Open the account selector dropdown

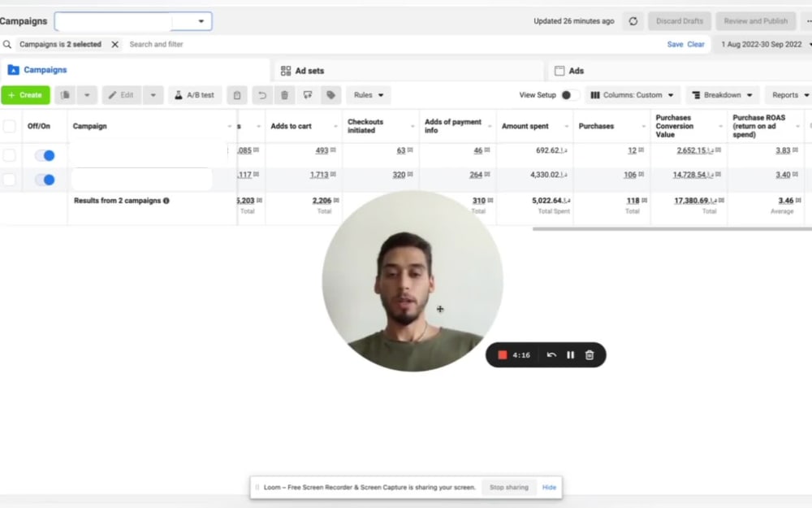(x=133, y=21)
